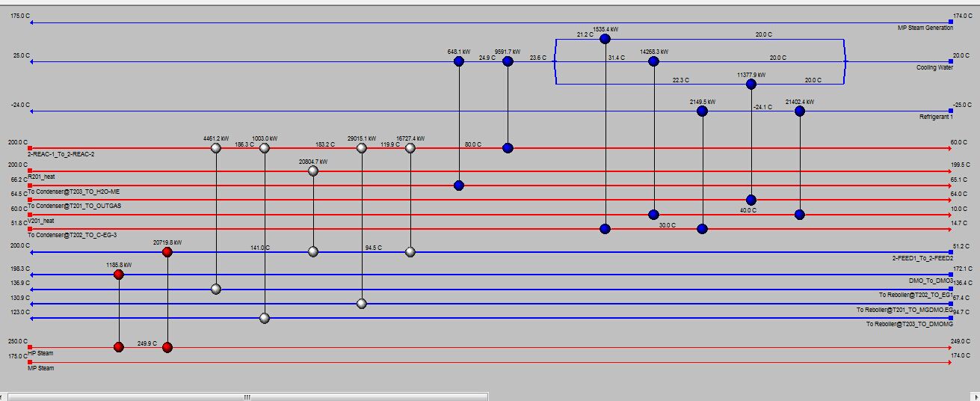The height and width of the screenshot is (401, 980).
Task: Select the 4461.2 kW white exchanger node
Action: [x=216, y=148]
